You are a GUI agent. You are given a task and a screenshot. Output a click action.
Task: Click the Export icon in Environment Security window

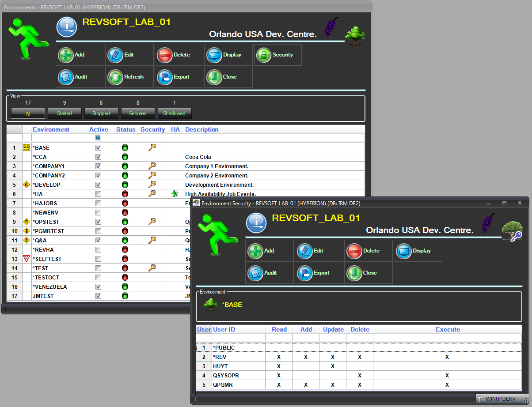pos(304,273)
